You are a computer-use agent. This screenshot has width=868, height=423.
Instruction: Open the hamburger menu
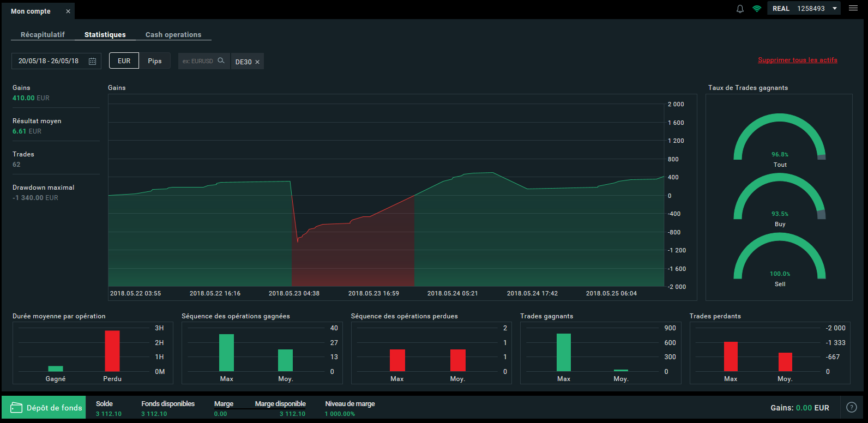[853, 8]
